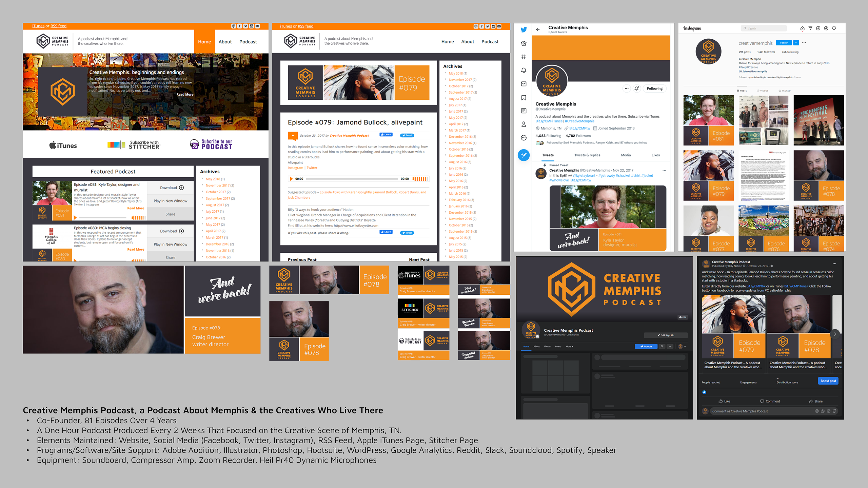Open About in homepage navigation menu

coord(225,42)
